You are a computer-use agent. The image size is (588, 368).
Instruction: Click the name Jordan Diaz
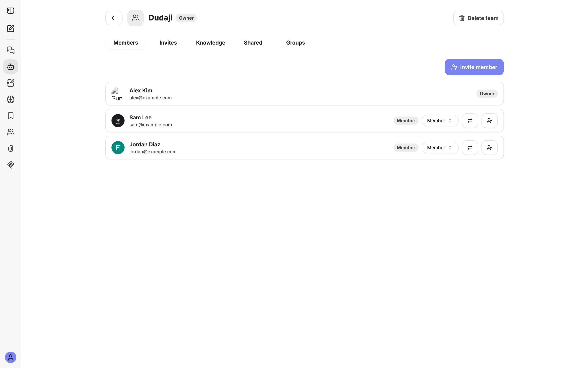click(x=145, y=145)
